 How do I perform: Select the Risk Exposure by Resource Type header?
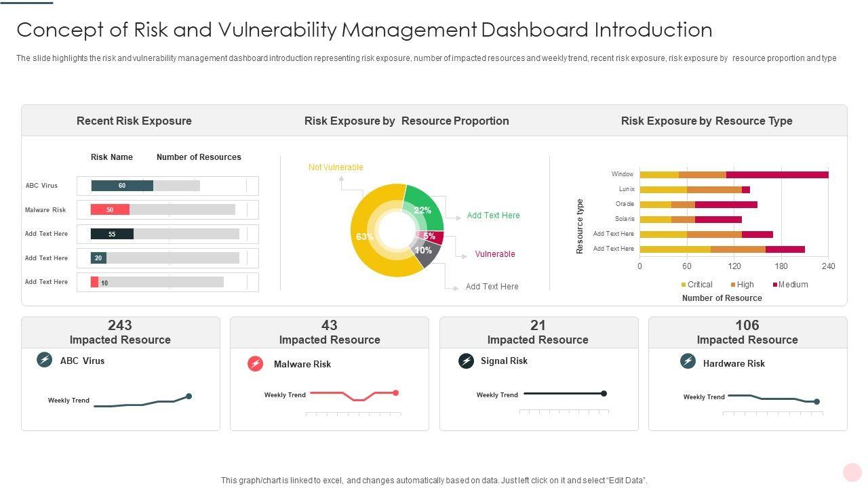coord(707,121)
